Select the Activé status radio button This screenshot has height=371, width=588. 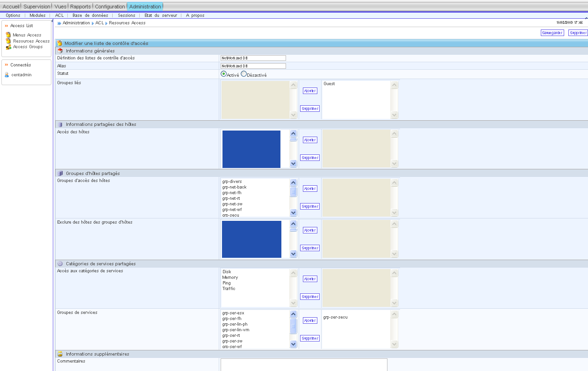[224, 74]
